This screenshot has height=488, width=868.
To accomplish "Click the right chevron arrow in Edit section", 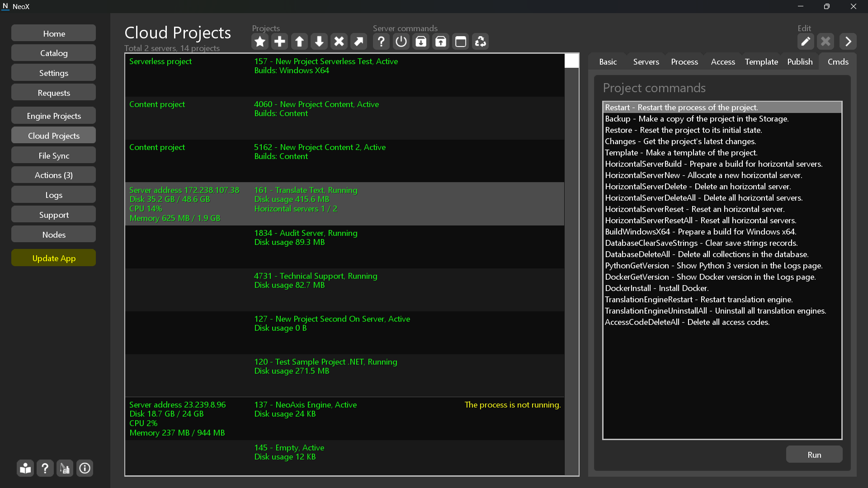I will point(848,42).
